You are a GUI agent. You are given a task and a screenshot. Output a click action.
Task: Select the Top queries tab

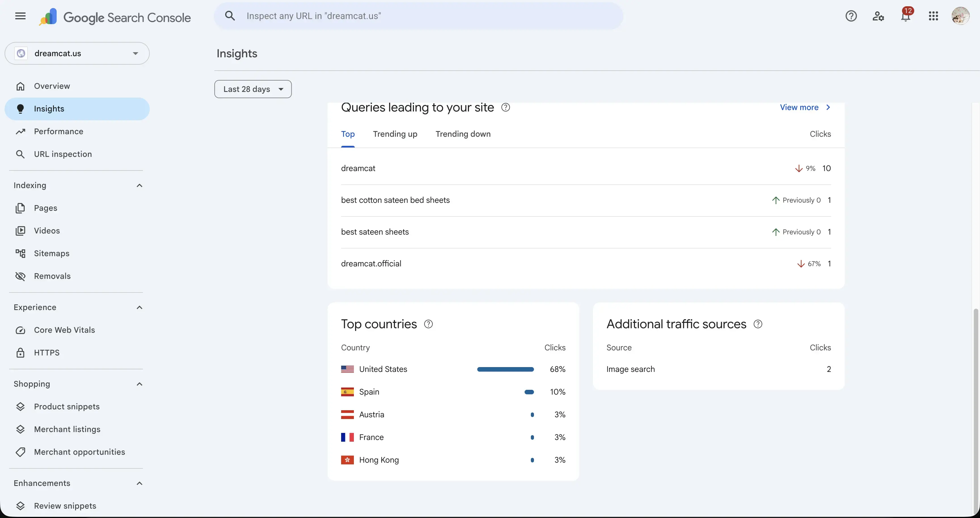click(348, 134)
